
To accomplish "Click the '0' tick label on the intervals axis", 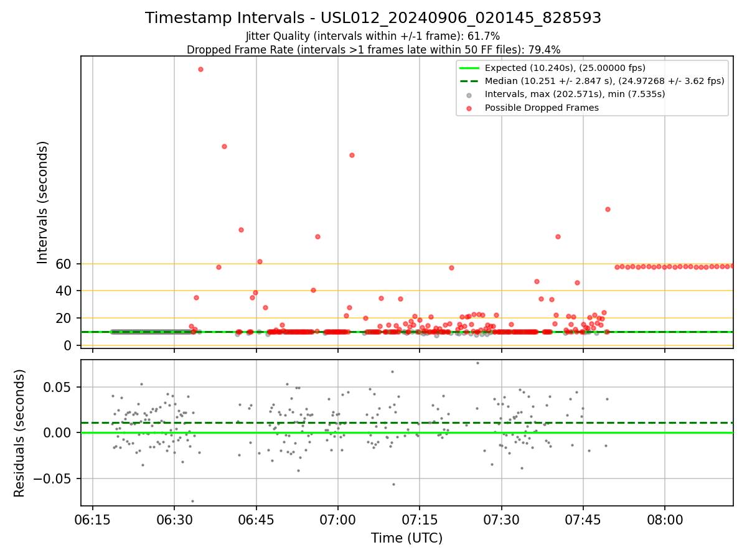I will (68, 345).
